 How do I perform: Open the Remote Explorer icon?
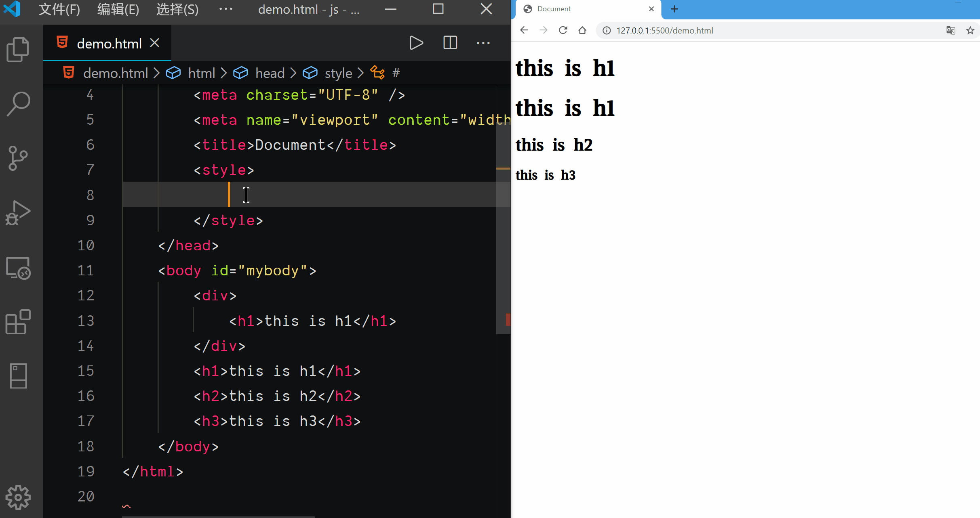tap(18, 268)
